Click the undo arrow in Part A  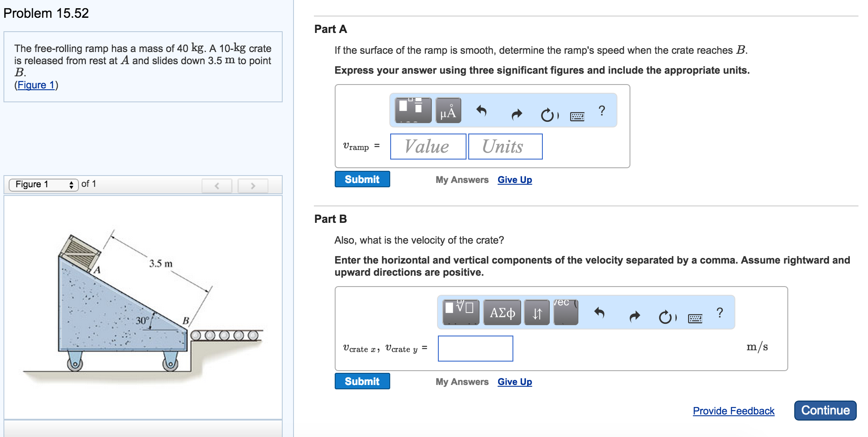pos(481,111)
